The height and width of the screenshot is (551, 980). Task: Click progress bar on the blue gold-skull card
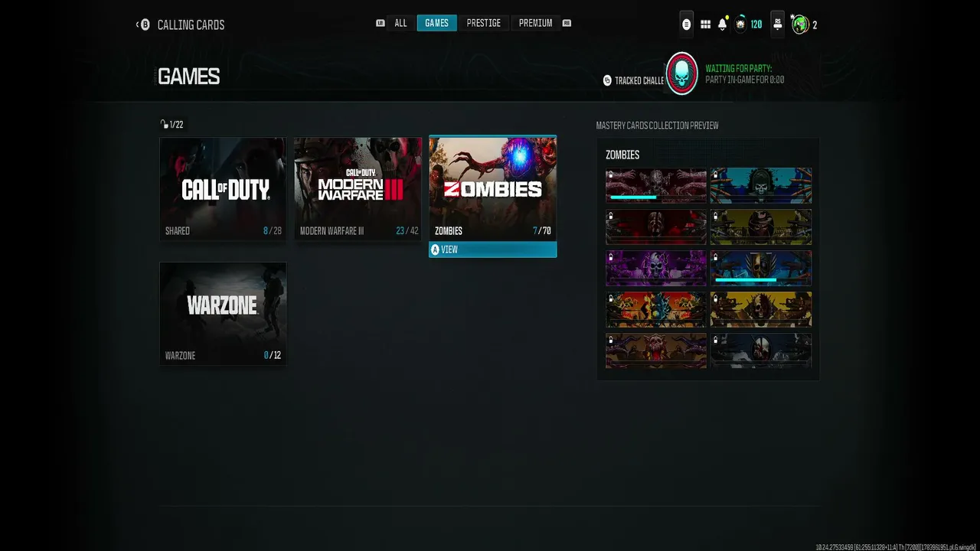point(760,280)
